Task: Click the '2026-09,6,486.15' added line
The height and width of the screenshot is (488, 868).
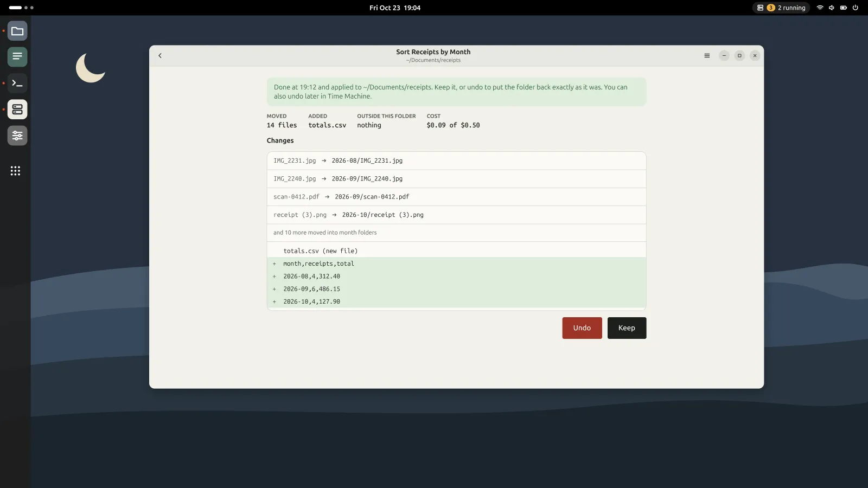Action: pyautogui.click(x=456, y=289)
